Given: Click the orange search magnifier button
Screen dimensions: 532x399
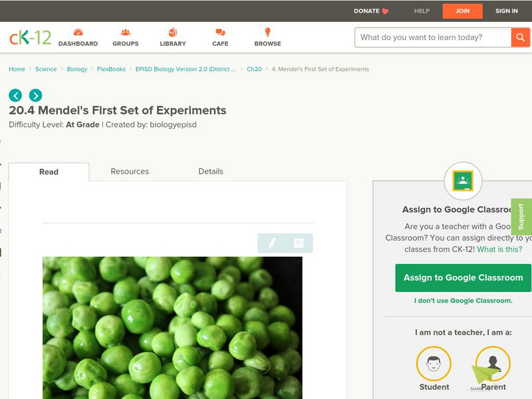Looking at the screenshot, I should coord(520,37).
